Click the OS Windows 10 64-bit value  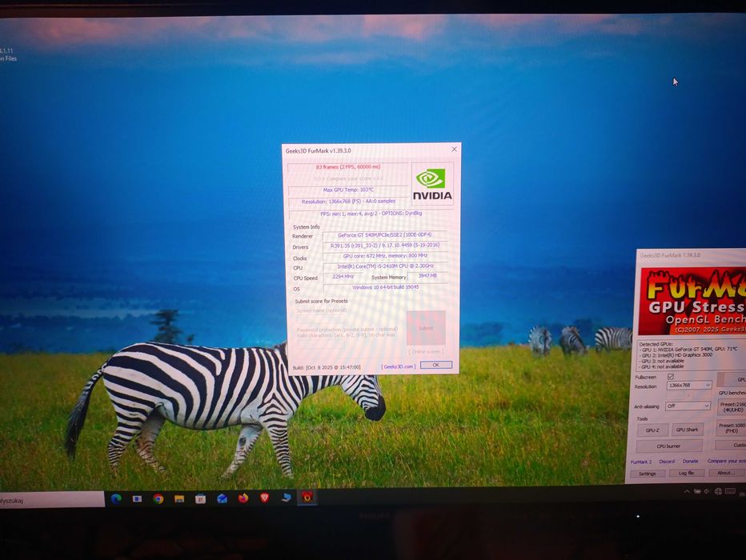[385, 288]
